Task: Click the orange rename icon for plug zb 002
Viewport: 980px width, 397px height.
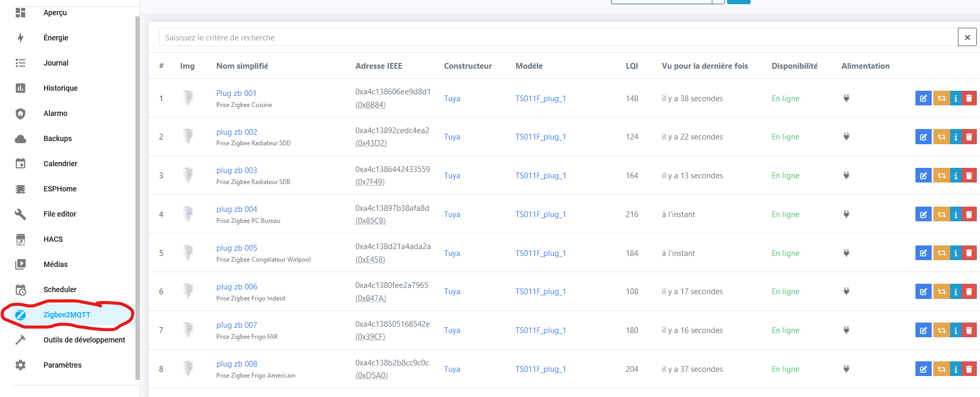Action: [x=942, y=137]
